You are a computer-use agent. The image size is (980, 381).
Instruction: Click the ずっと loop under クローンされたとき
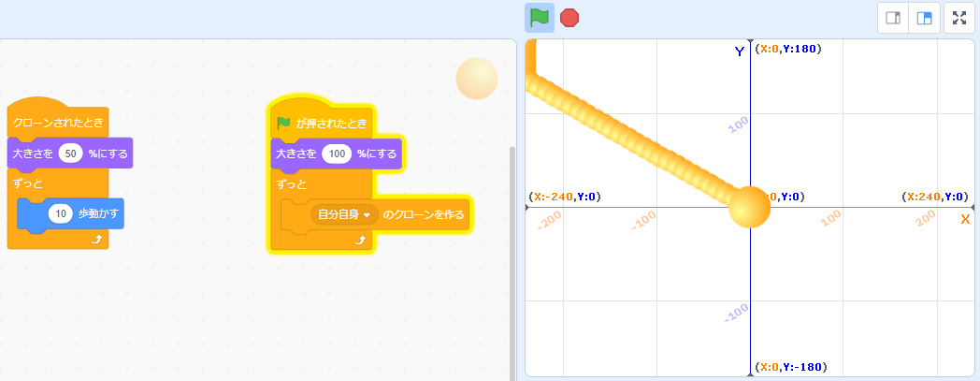[27, 183]
